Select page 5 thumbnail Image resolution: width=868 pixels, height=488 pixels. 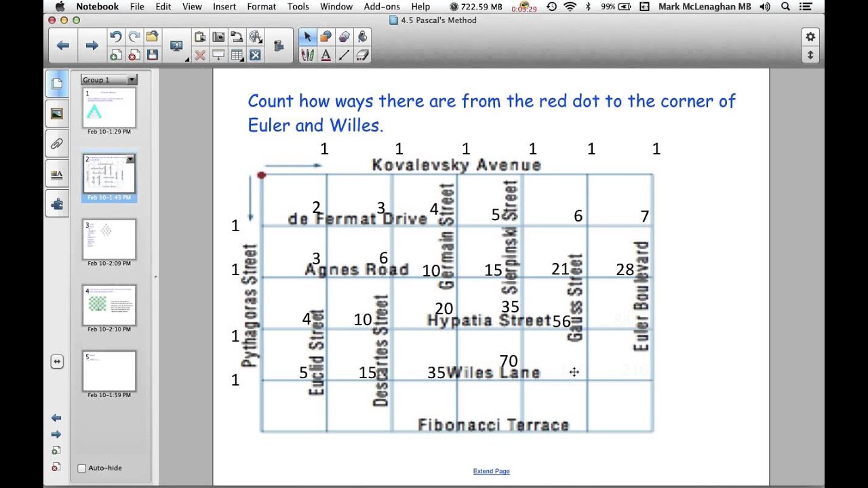(x=109, y=371)
